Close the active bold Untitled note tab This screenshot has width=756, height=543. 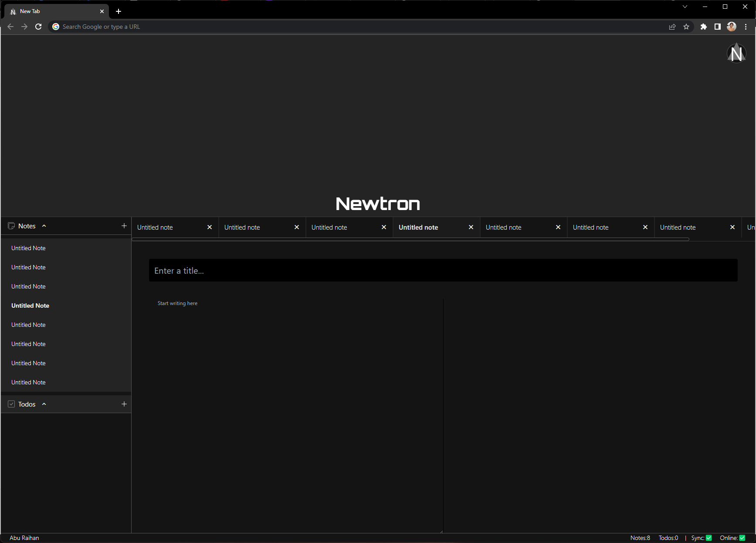471,227
